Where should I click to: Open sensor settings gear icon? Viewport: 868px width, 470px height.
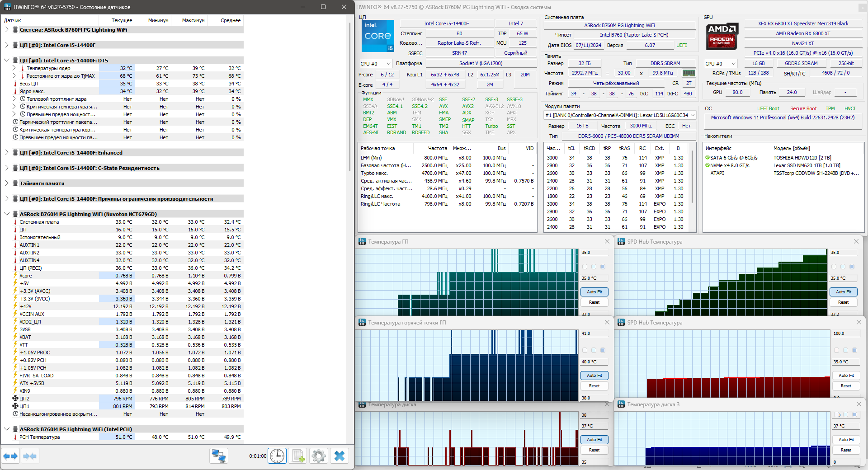[x=319, y=456]
